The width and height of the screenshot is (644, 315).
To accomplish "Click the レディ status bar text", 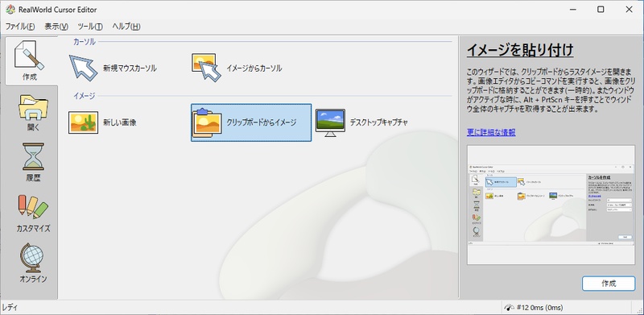I will [x=10, y=308].
